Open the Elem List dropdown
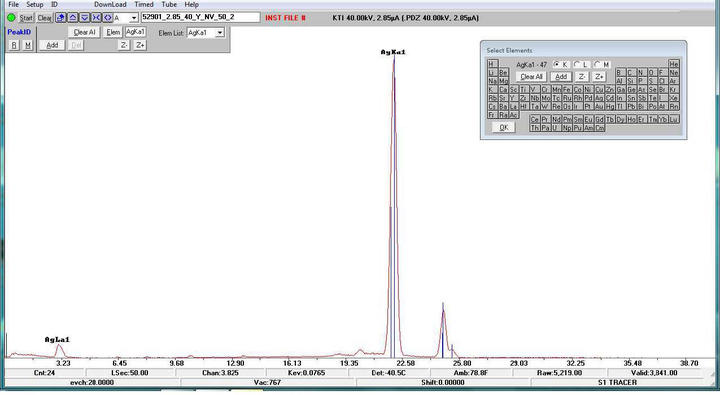The image size is (720, 395). point(220,33)
